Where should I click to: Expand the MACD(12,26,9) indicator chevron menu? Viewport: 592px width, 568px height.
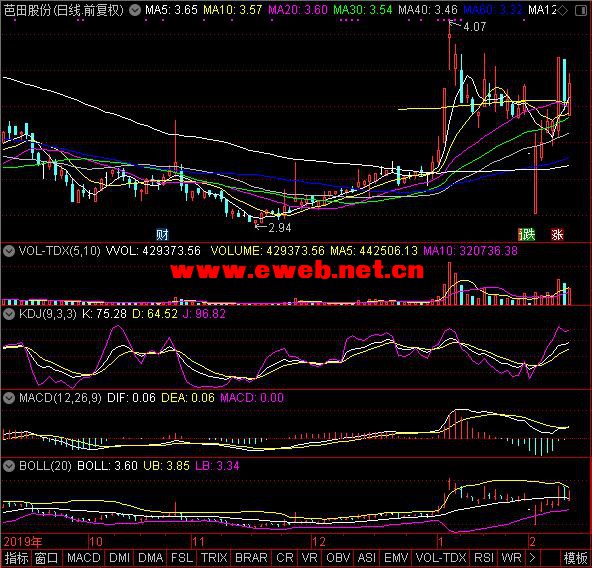tap(9, 398)
